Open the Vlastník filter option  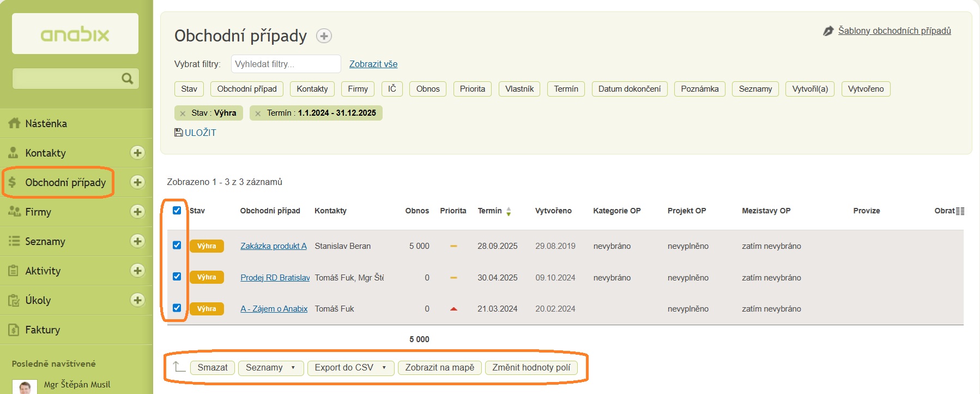(x=519, y=89)
